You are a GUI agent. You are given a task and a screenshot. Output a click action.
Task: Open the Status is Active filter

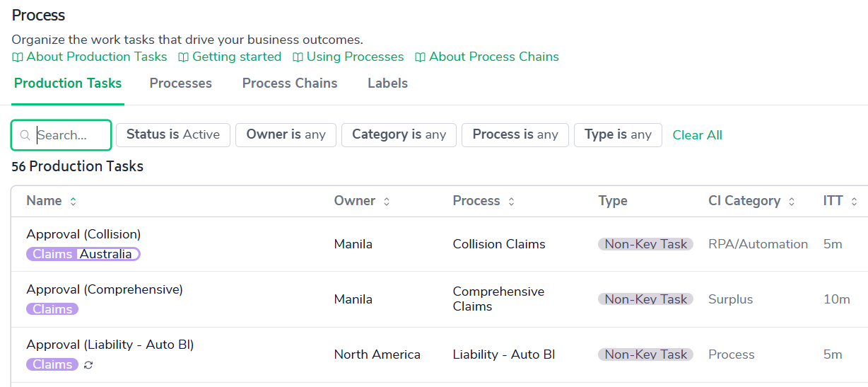[173, 134]
